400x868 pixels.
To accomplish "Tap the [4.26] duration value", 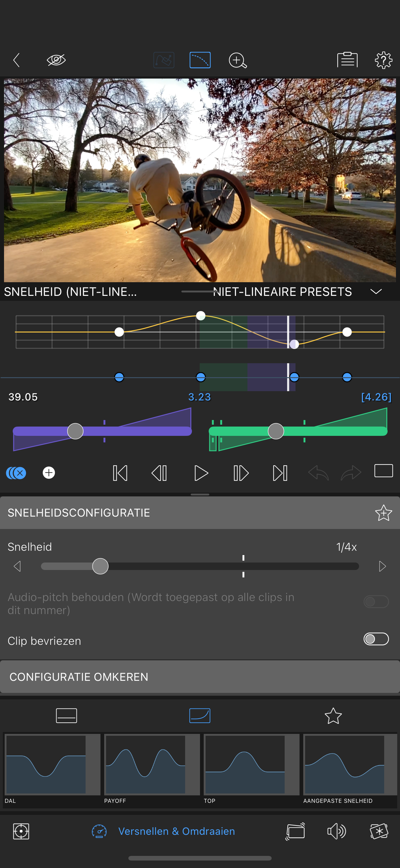I will tap(376, 397).
